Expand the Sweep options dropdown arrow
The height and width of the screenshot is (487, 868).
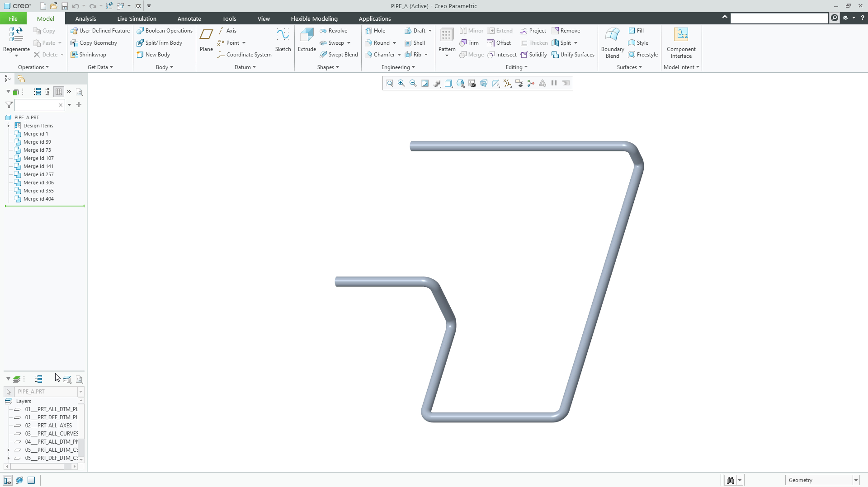(x=349, y=43)
